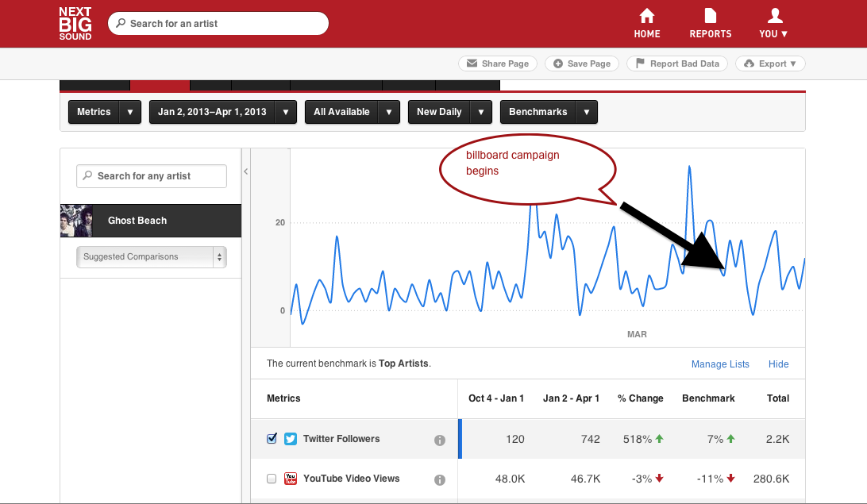Click the Share Page button
The image size is (867, 504).
pos(498,63)
